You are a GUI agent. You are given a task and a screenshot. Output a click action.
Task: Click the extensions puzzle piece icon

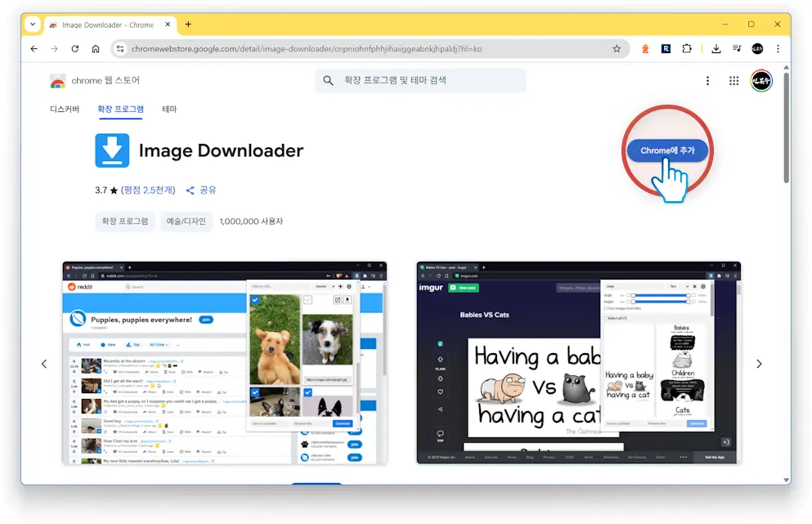(688, 48)
